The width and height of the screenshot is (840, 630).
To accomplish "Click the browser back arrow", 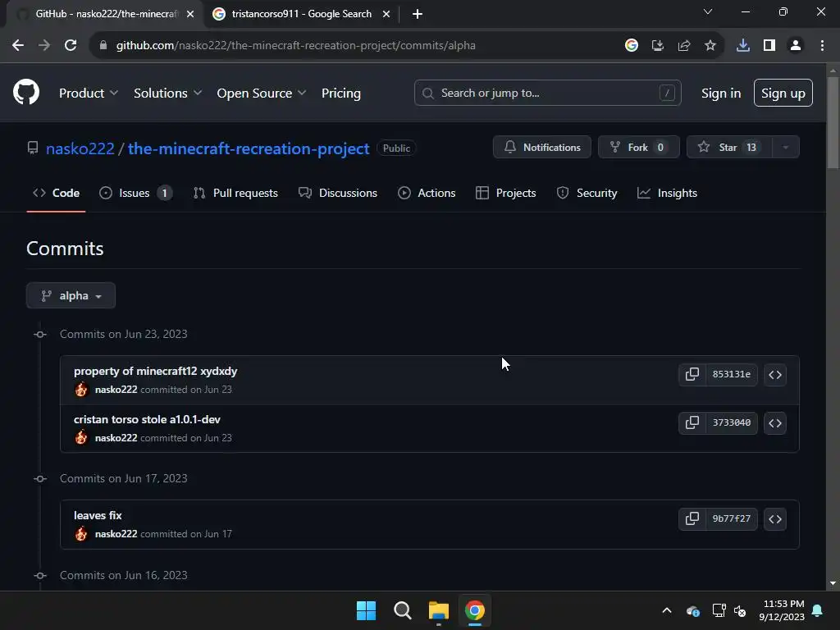I will (18, 46).
